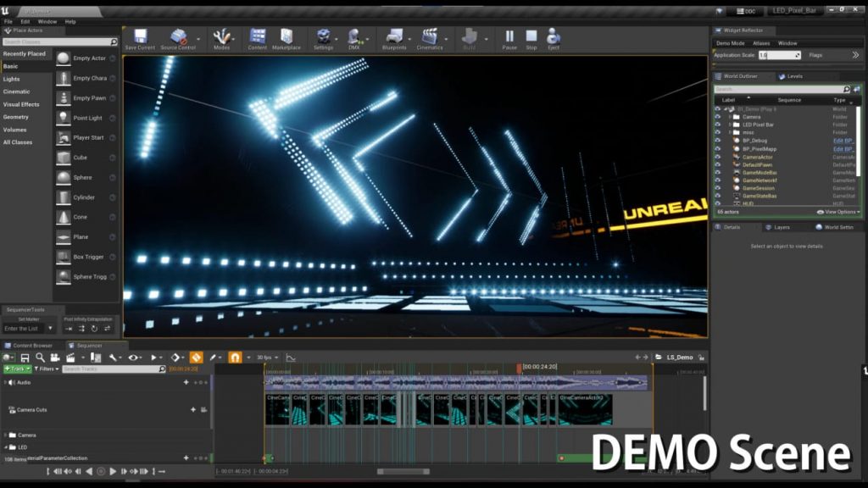Open the Modes tool icon

[x=221, y=36]
